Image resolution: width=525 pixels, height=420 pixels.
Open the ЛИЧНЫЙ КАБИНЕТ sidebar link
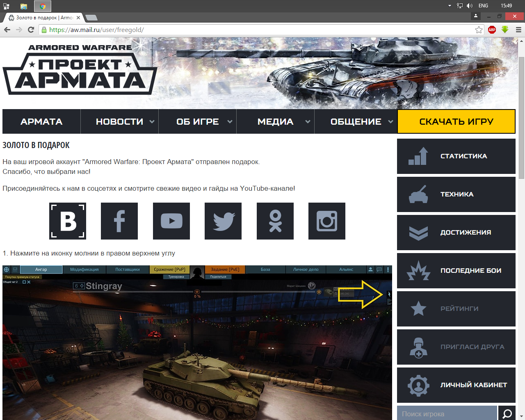pyautogui.click(x=456, y=385)
